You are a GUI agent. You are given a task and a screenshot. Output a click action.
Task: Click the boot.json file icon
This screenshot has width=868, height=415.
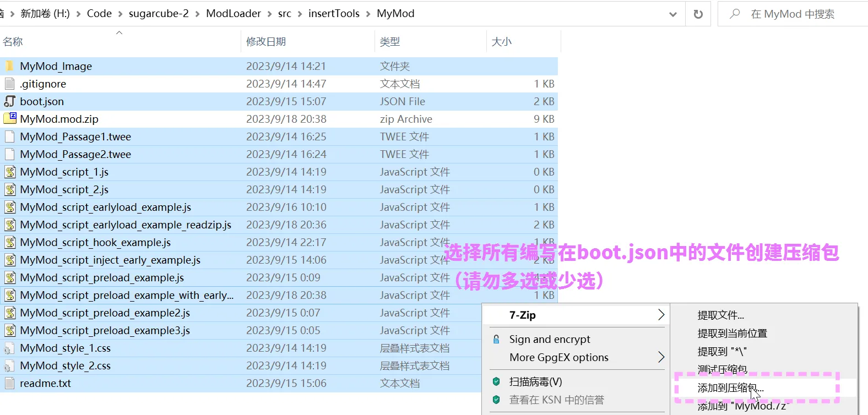tap(9, 101)
